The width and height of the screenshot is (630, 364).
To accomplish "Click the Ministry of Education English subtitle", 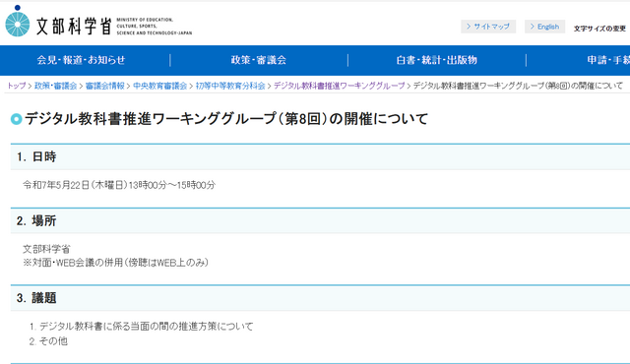I will coord(154,27).
